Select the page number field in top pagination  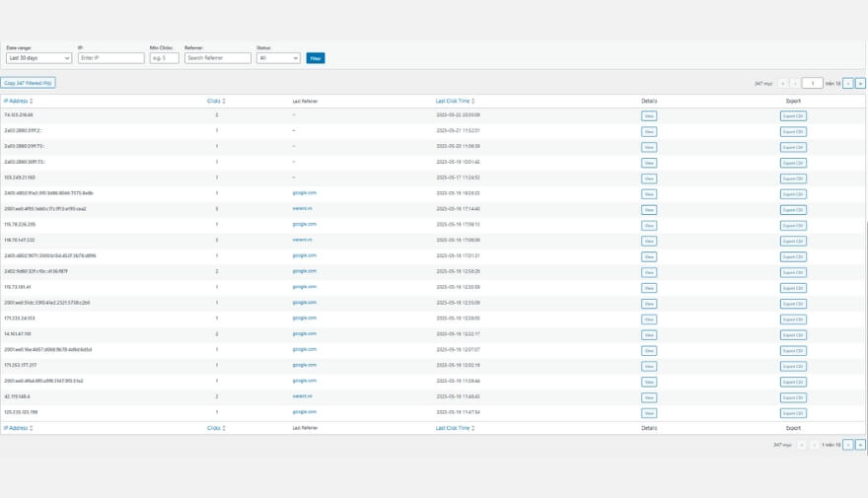pos(812,84)
